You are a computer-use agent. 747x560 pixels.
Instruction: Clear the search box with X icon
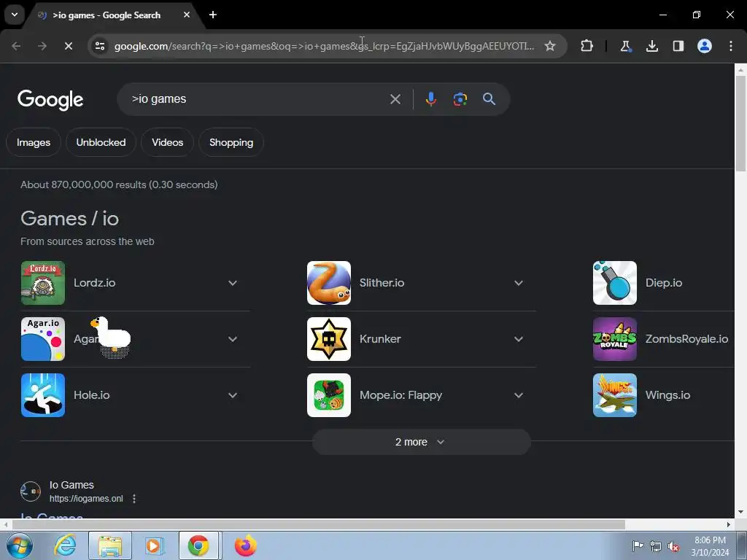coord(395,99)
